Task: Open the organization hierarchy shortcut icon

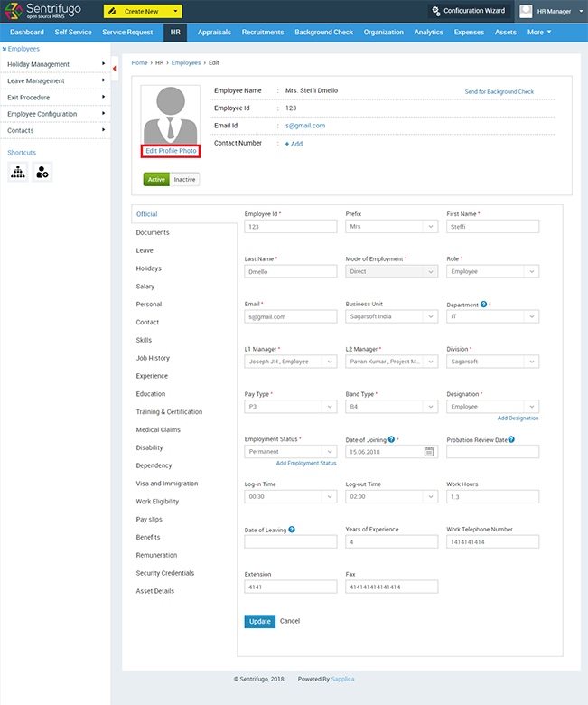Action: click(18, 172)
